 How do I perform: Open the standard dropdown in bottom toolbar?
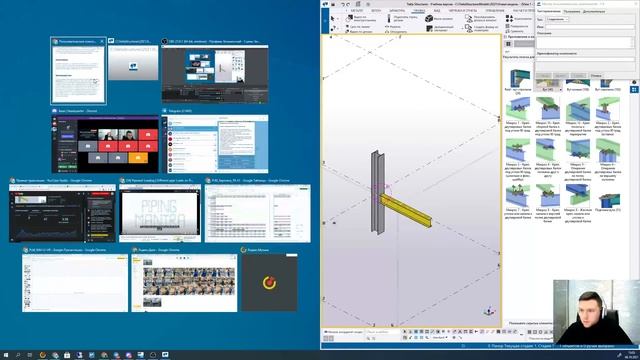click(440, 338)
